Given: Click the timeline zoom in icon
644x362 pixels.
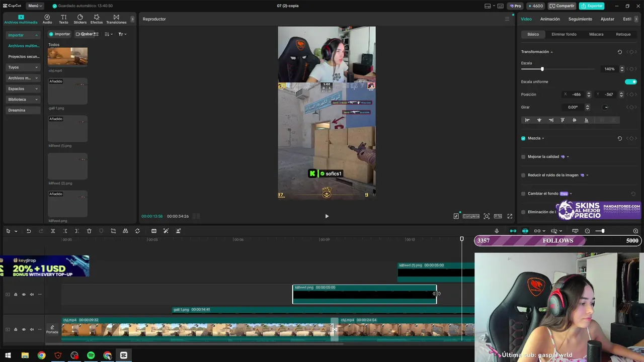Looking at the screenshot, I should tap(635, 231).
